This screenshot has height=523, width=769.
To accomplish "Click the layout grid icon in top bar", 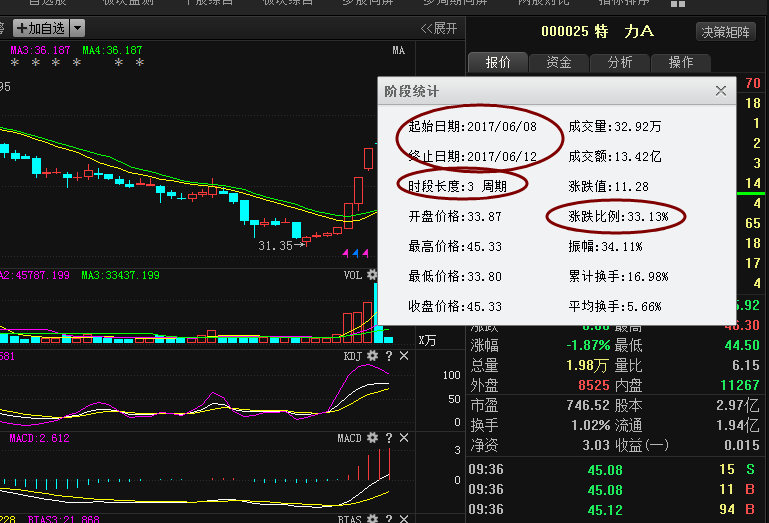I will tap(677, 4).
